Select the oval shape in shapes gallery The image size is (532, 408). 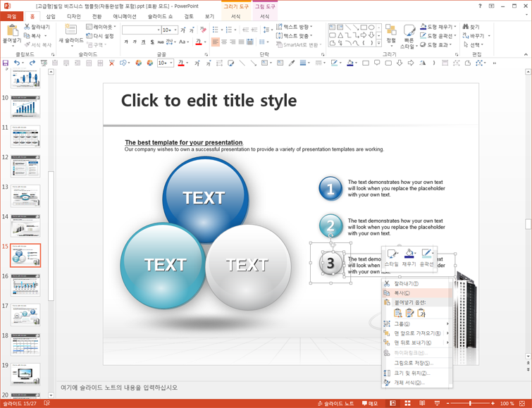coord(371,27)
